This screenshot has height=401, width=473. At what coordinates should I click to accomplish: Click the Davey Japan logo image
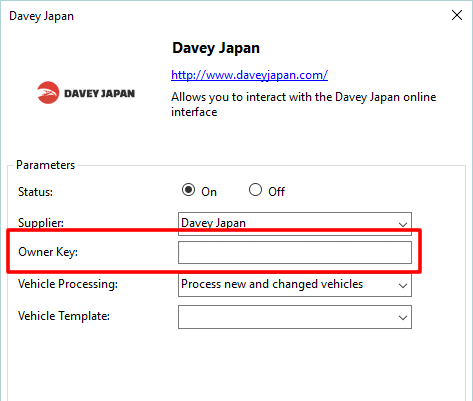86,93
